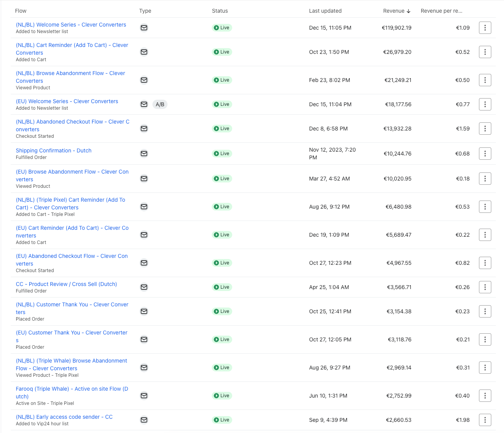Open (NL/BL) Abandoned Checkout Flow link

[73, 125]
